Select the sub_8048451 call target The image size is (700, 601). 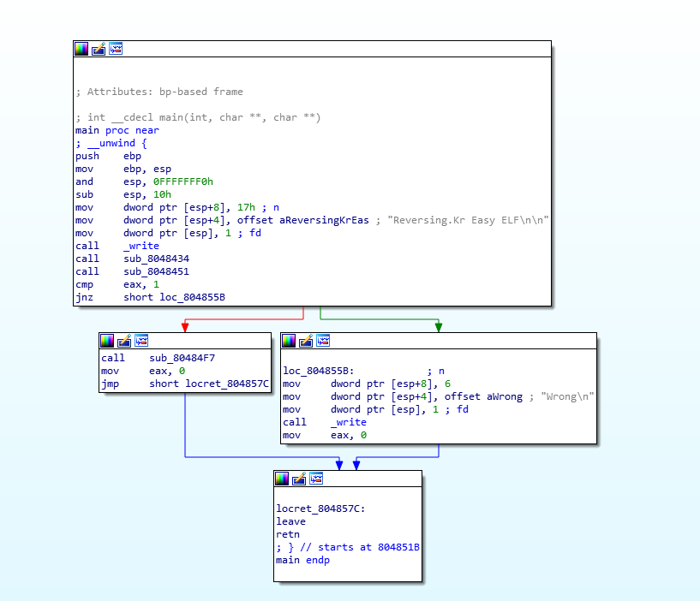[x=156, y=271]
